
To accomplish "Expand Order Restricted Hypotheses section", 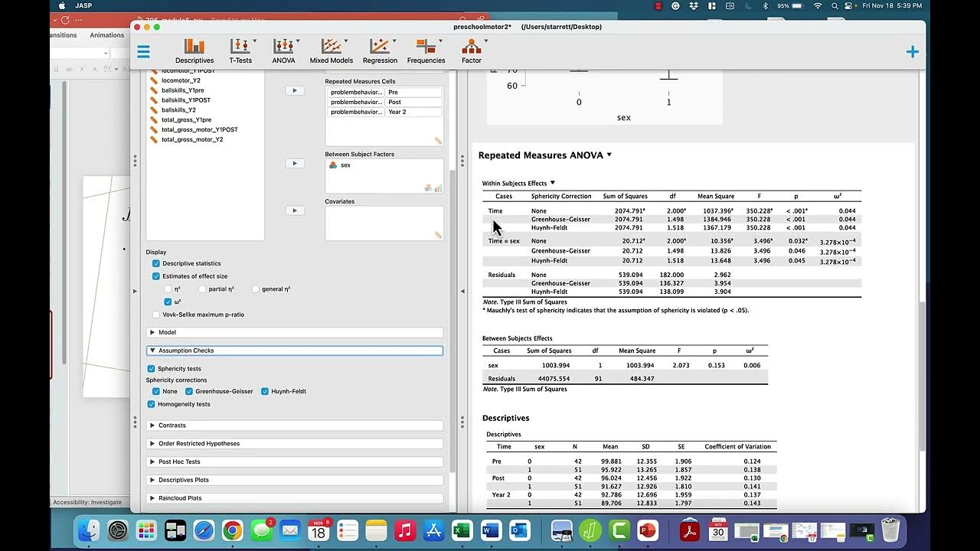I will [295, 443].
